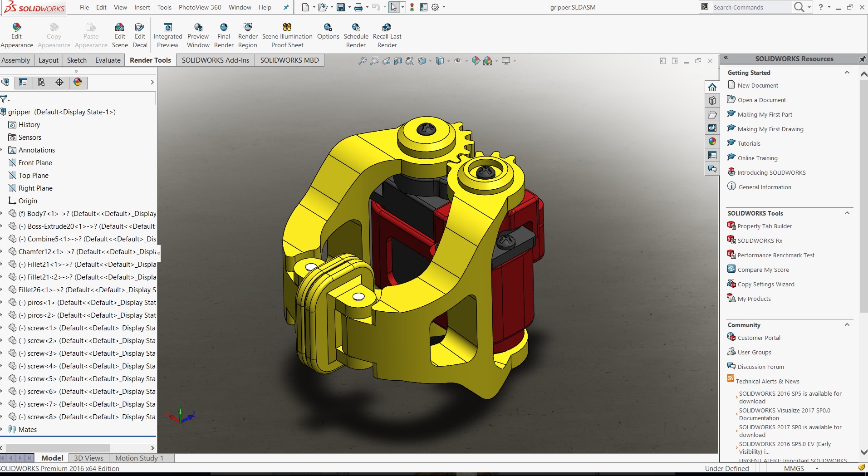Choose Render Region tool
Viewport: 868px width, 476px height.
248,35
